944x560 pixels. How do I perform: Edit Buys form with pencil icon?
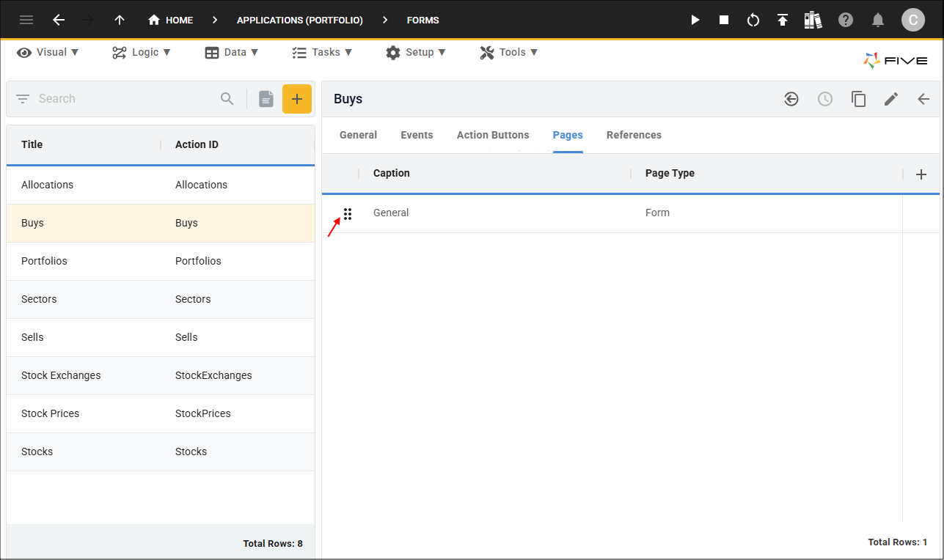pos(891,99)
